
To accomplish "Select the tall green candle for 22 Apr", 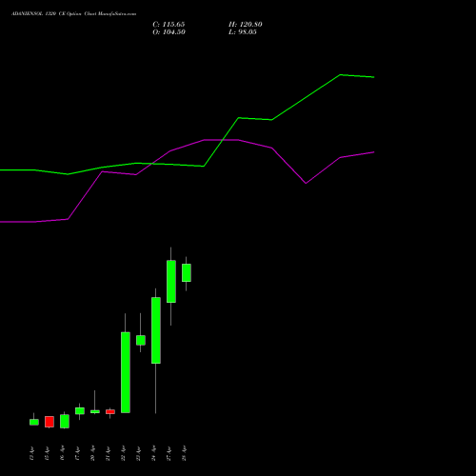I will click(126, 372).
